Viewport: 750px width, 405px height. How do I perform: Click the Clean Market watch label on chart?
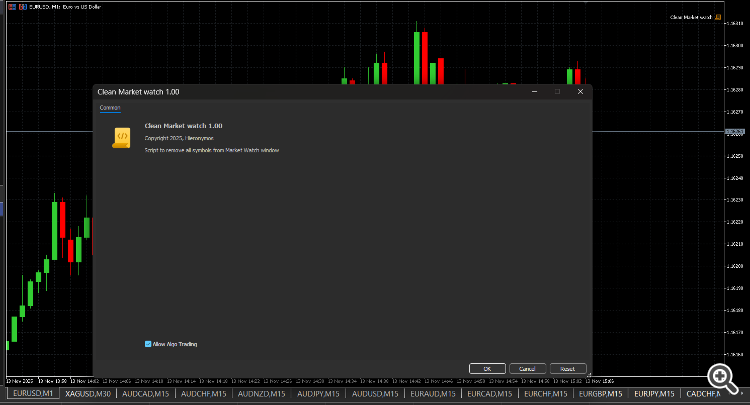(x=691, y=17)
